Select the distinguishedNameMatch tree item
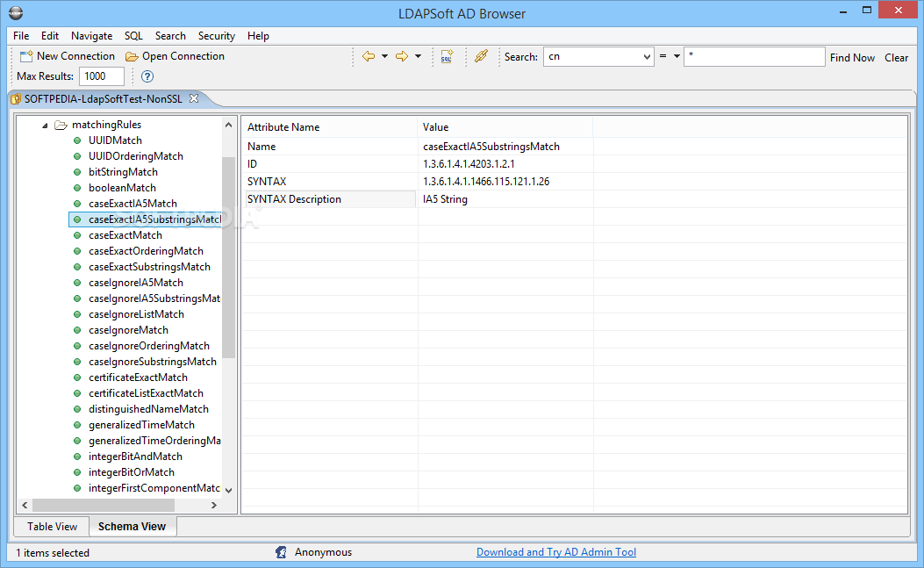 coord(148,409)
